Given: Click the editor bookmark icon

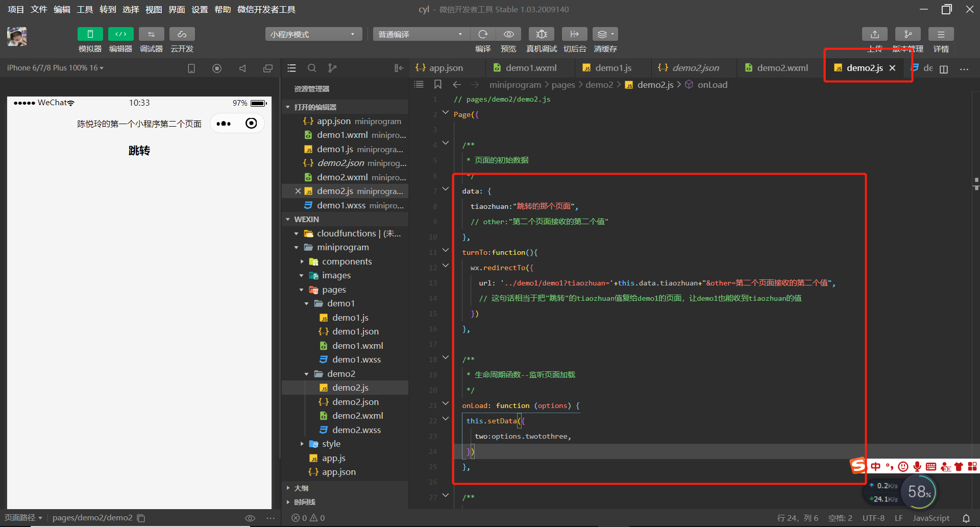Looking at the screenshot, I should (438, 84).
